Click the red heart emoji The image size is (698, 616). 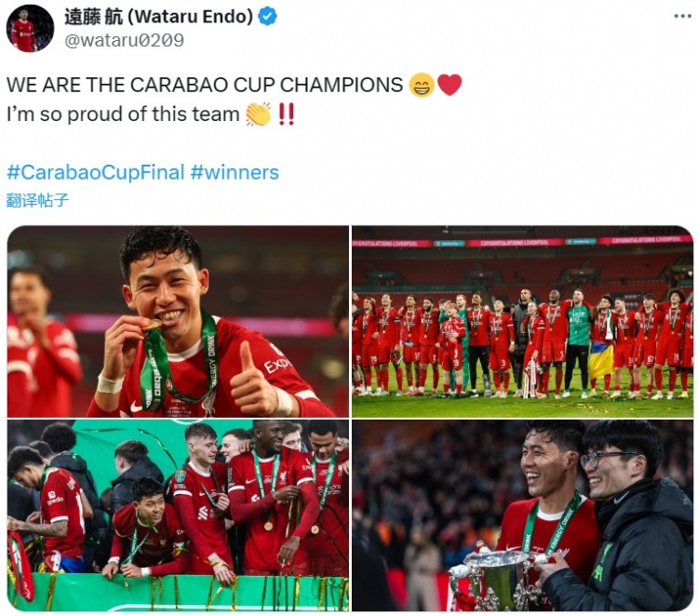pyautogui.click(x=450, y=85)
